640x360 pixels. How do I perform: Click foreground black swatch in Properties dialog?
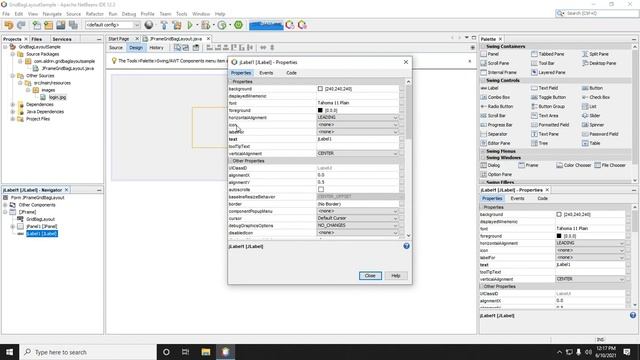[320, 110]
